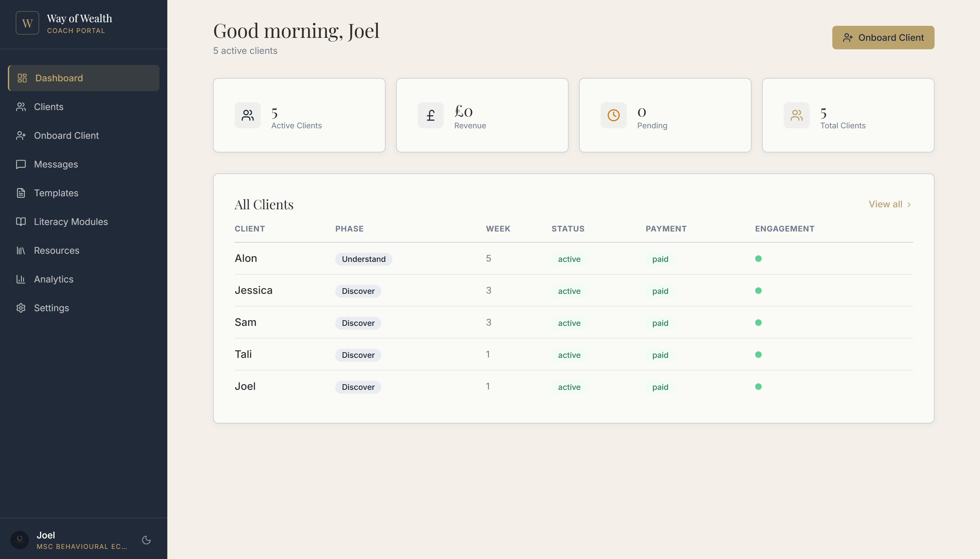Click the £ icon on Revenue card
This screenshot has height=559, width=980.
pos(430,115)
